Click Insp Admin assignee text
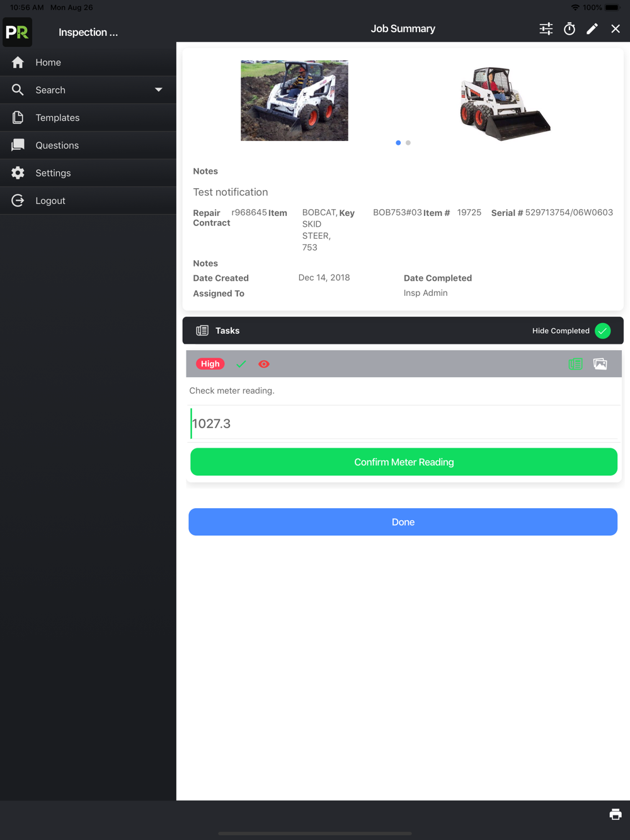 [x=426, y=293]
